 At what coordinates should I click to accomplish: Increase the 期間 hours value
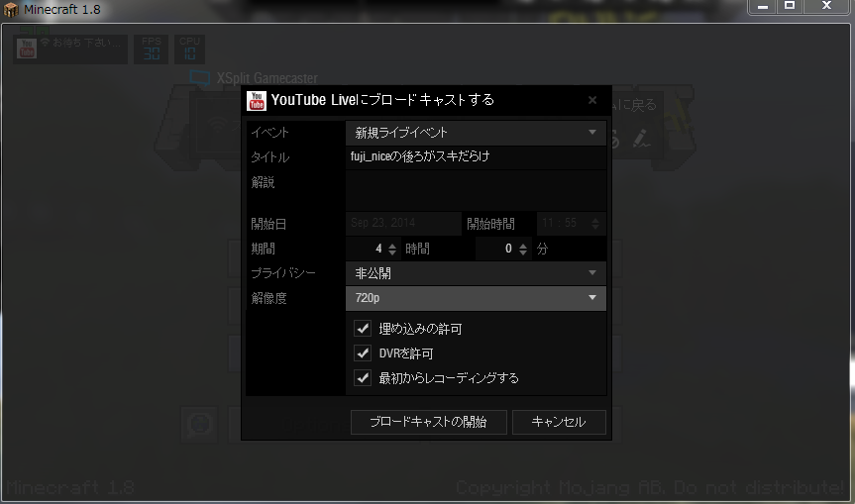[392, 246]
